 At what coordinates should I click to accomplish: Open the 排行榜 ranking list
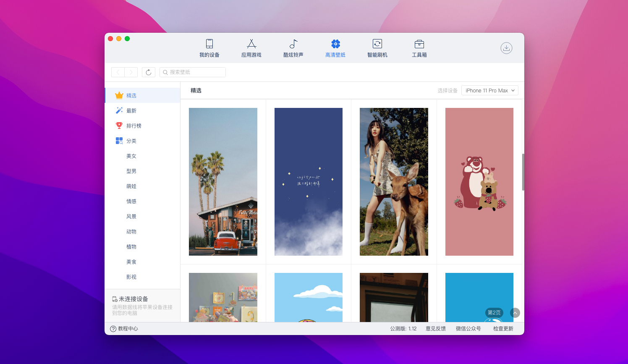click(x=133, y=126)
